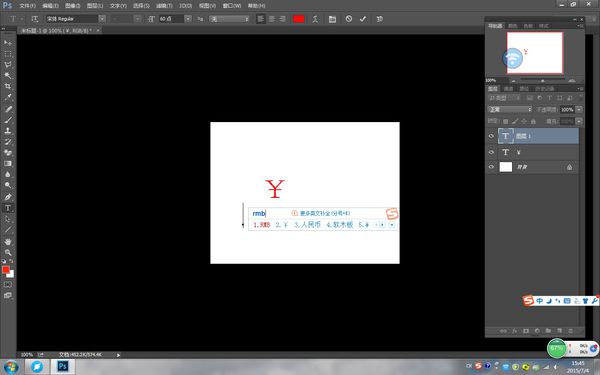Toggle lock position in Layers panel
Image resolution: width=600 pixels, height=375 pixels.
[x=524, y=121]
